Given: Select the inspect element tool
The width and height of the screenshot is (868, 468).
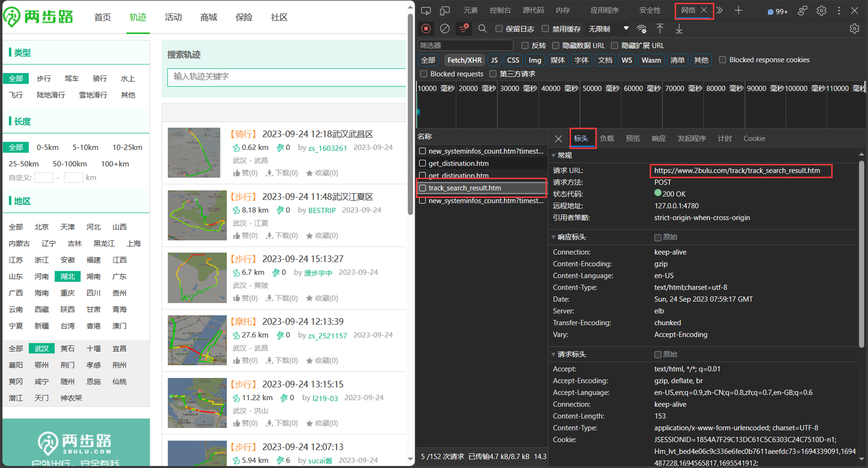Looking at the screenshot, I should (x=426, y=10).
